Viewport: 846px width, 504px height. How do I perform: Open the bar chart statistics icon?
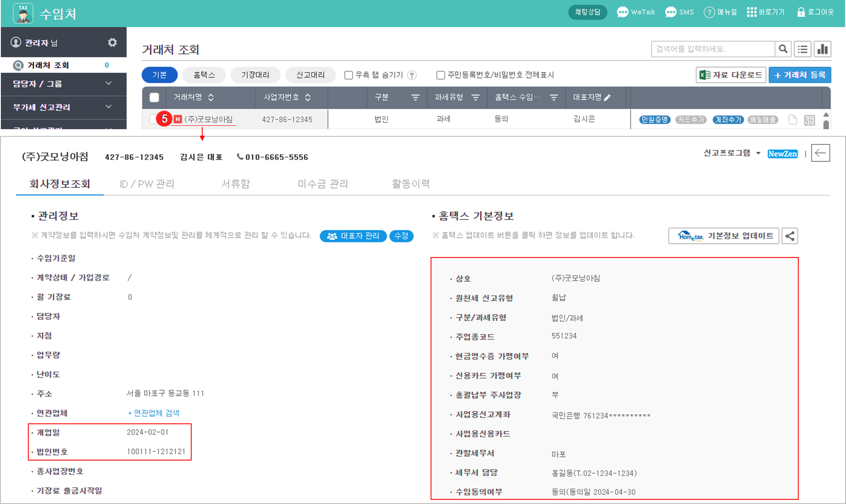tap(822, 49)
